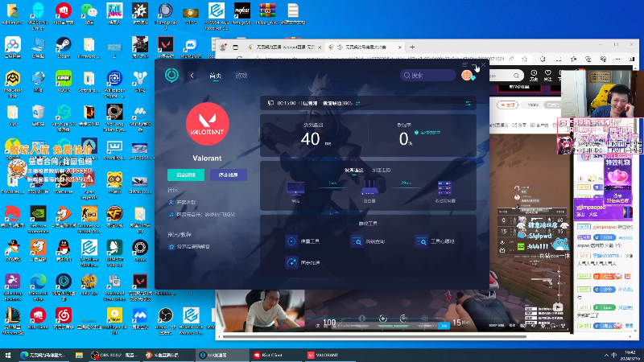
Task: Open the user avatar in accelerator
Action: pos(467,75)
